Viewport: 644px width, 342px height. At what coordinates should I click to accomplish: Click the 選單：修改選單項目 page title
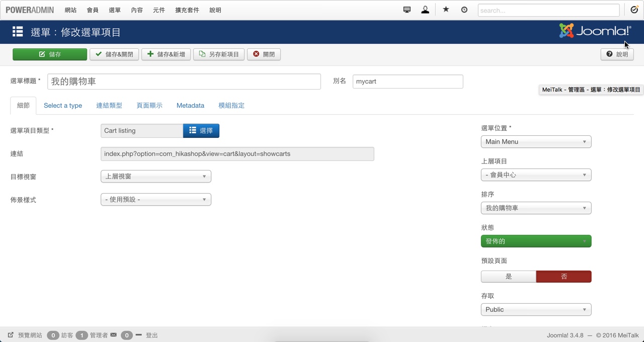[76, 32]
